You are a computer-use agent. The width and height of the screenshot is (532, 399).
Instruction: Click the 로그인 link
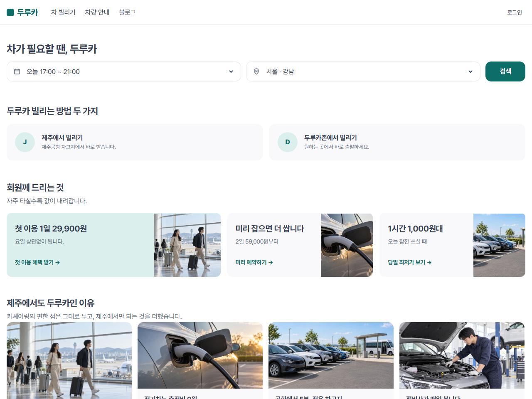click(x=515, y=12)
